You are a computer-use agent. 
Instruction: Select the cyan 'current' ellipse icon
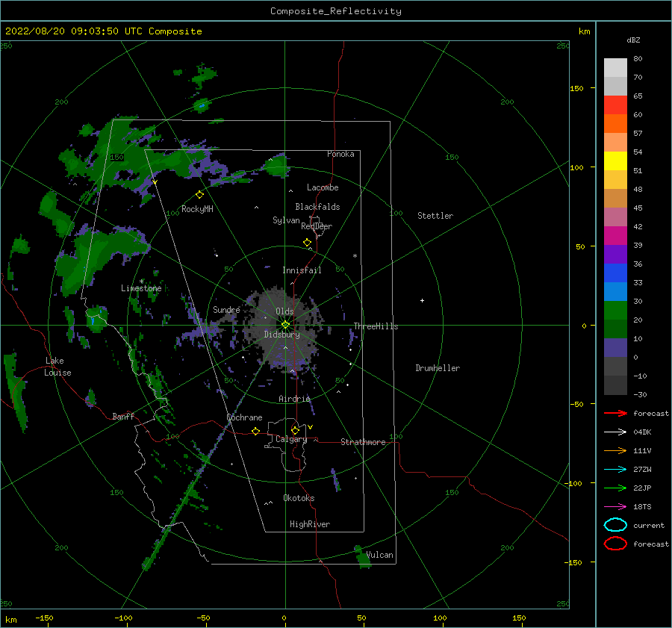(615, 525)
